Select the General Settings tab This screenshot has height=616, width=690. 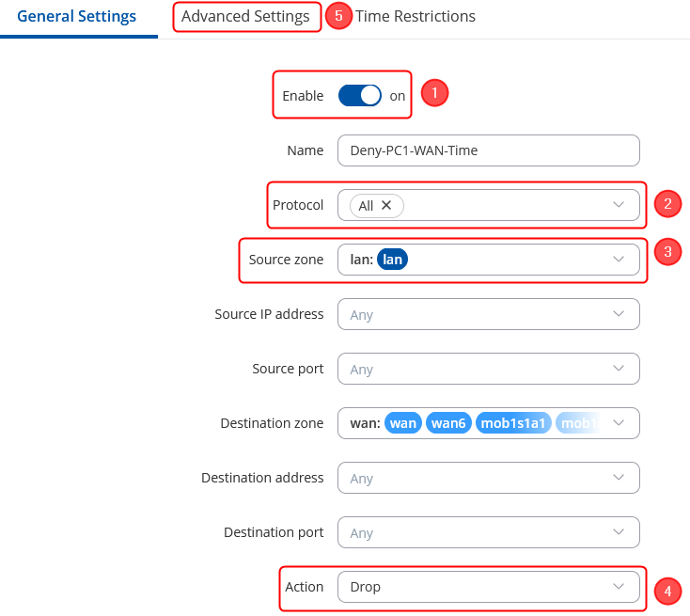[x=77, y=17]
